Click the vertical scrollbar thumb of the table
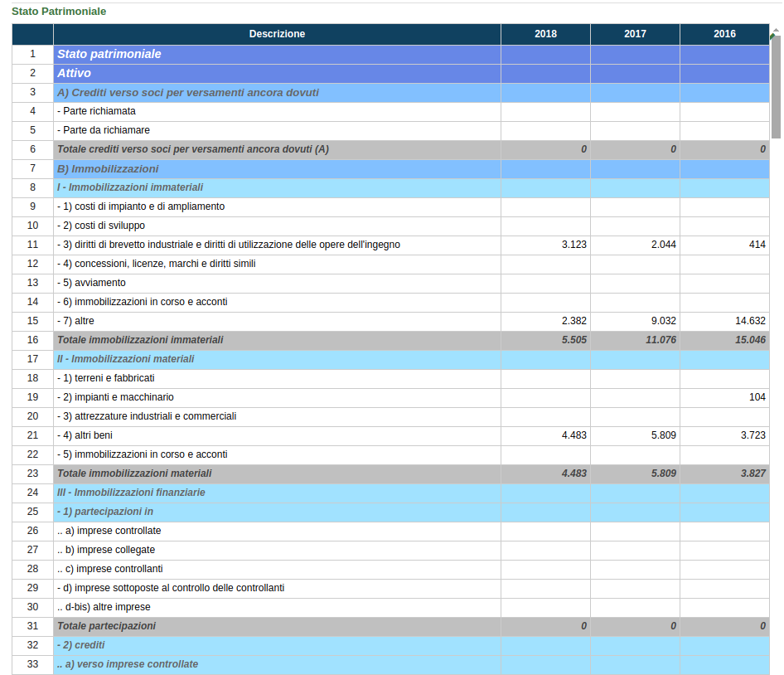This screenshot has width=784, height=675. (776, 87)
